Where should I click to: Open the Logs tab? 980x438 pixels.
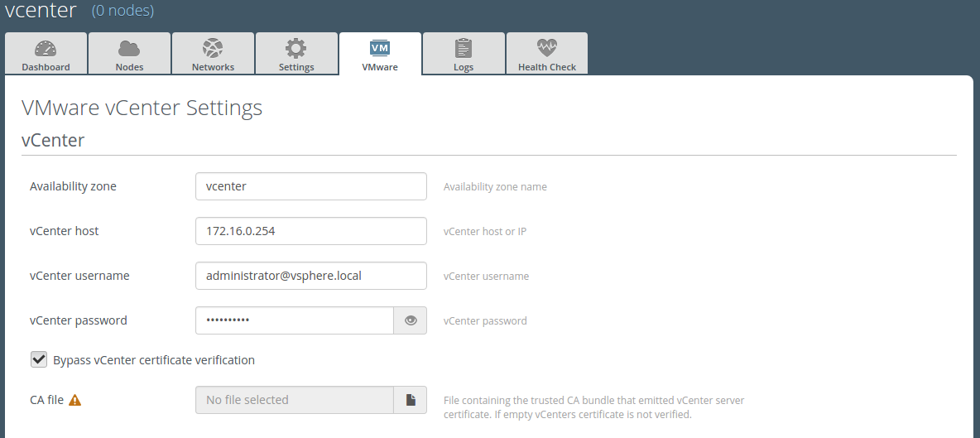[464, 55]
